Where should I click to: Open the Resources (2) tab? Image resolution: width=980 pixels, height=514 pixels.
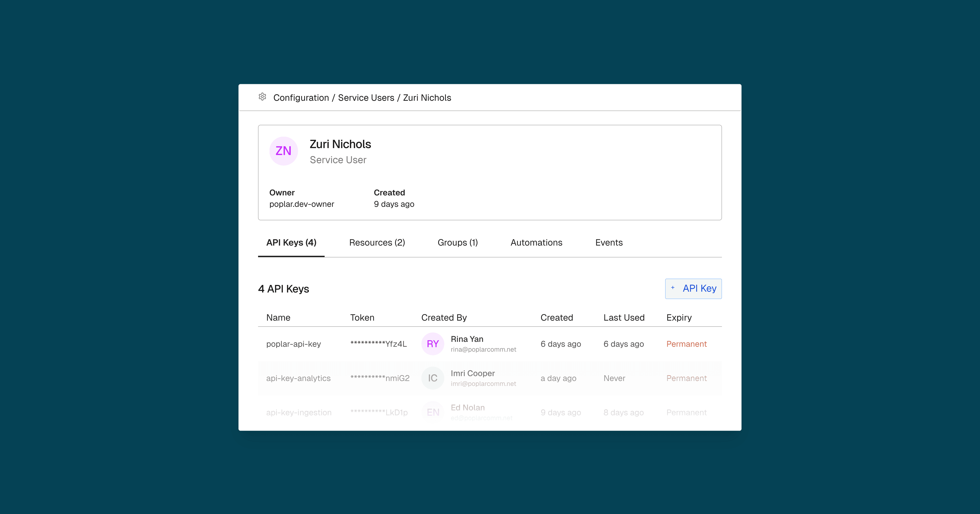click(377, 243)
